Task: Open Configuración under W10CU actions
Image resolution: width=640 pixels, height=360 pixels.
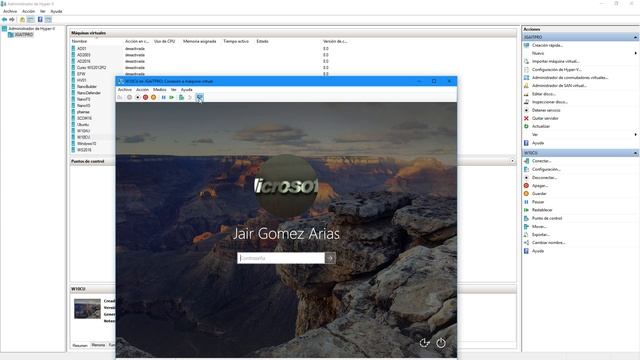Action: pyautogui.click(x=546, y=169)
